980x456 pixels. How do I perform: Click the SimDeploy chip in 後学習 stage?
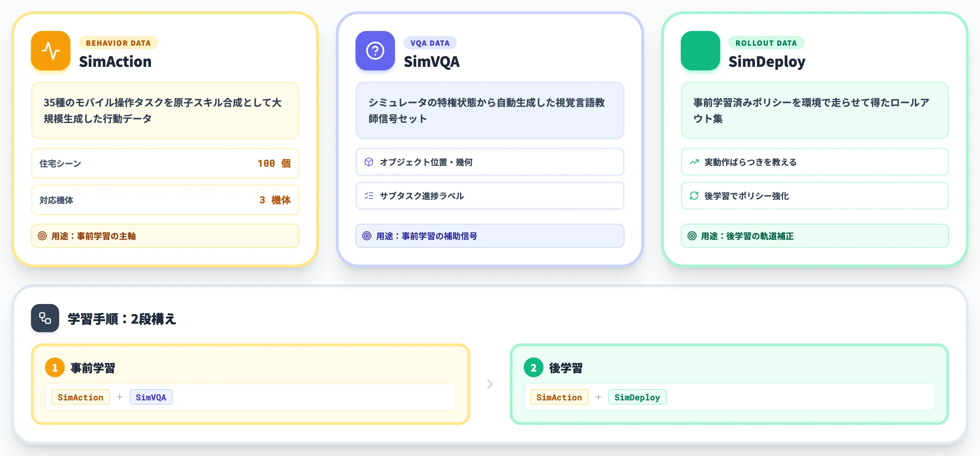pyautogui.click(x=637, y=397)
